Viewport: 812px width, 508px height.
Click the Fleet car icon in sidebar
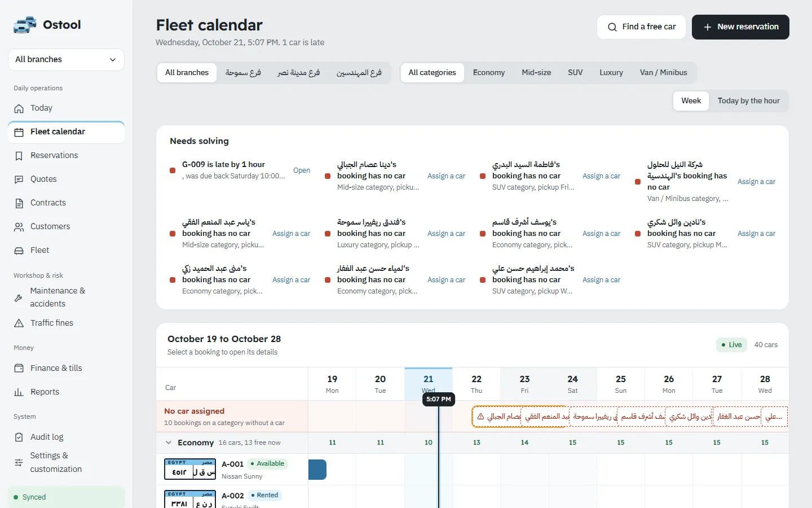click(x=19, y=251)
